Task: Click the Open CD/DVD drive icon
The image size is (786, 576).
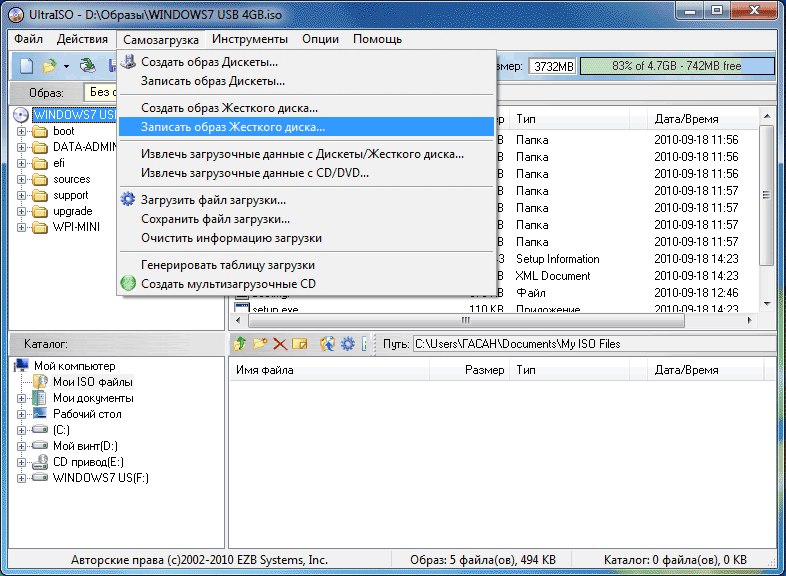Action: coord(88,66)
